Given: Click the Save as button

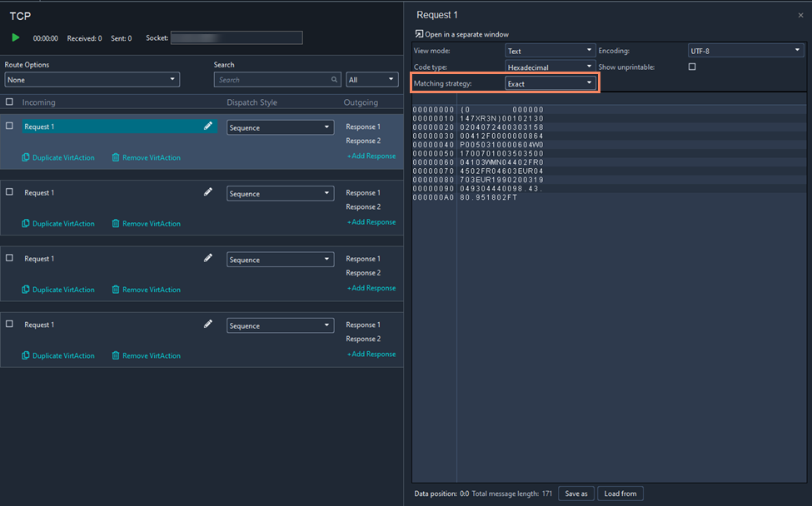Looking at the screenshot, I should 576,494.
